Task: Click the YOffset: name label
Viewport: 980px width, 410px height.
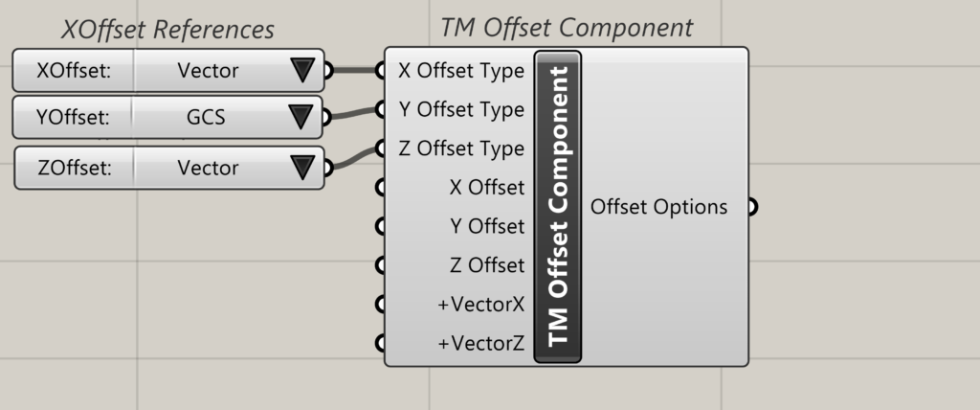Action: click(72, 118)
